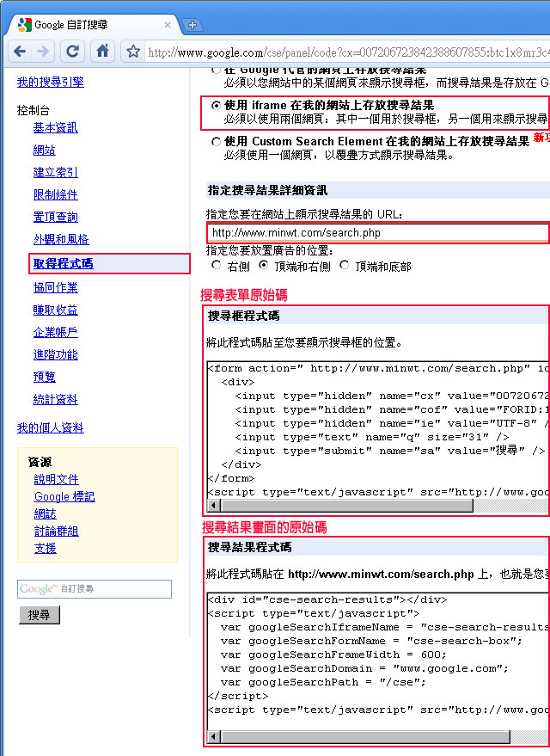Open the 網站 link under 控制台
Image resolution: width=550 pixels, height=756 pixels.
(x=45, y=151)
